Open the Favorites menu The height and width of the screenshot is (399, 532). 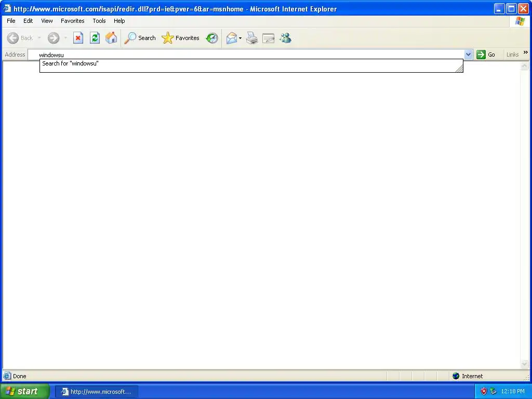click(x=73, y=21)
